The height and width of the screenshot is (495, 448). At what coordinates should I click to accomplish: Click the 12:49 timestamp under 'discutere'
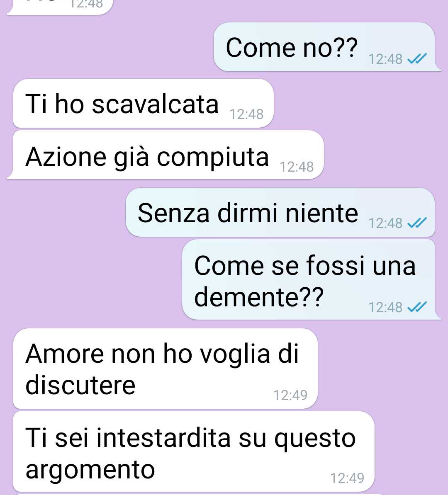point(290,395)
